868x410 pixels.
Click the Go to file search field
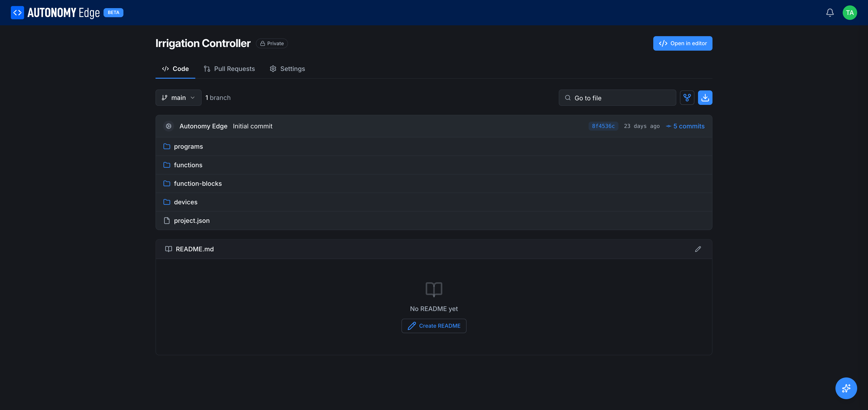point(617,98)
